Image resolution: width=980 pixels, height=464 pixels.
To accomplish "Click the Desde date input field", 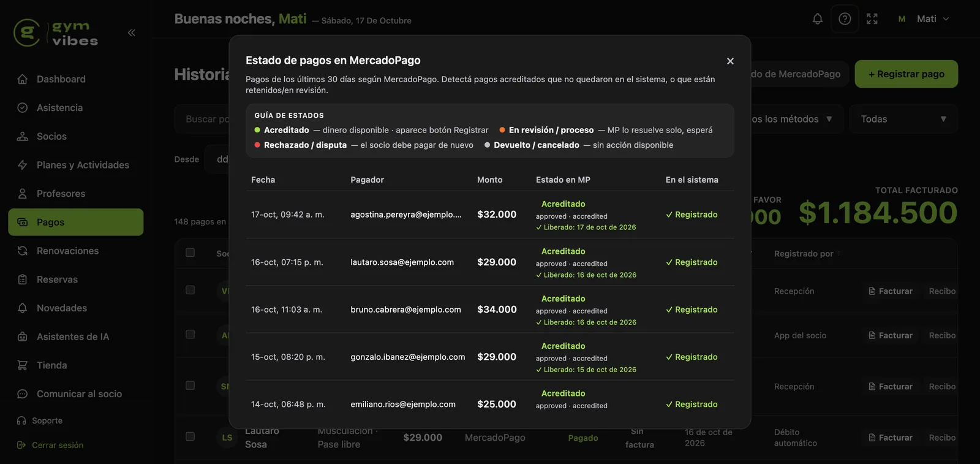I will [217, 159].
